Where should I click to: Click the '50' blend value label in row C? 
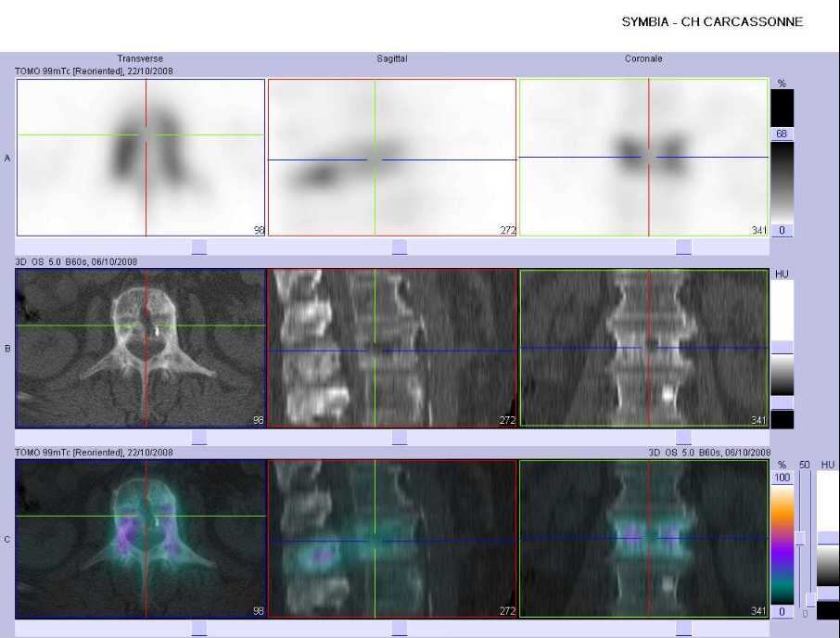click(x=804, y=465)
